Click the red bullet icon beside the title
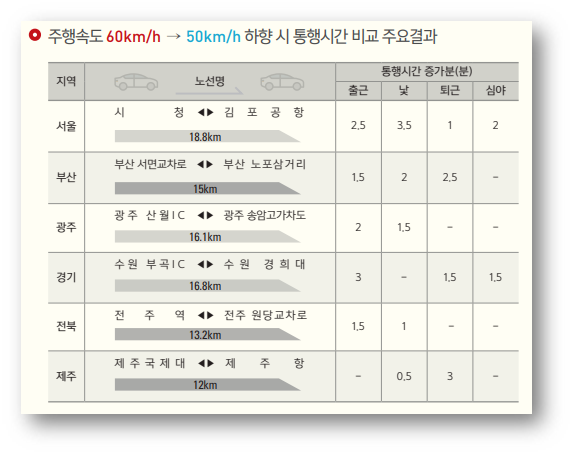Viewport: 574px width, 456px height. (x=35, y=35)
